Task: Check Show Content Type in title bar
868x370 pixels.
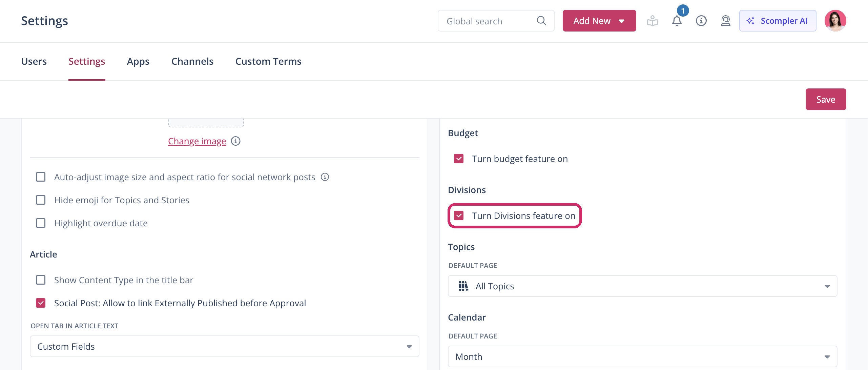Action: (x=41, y=280)
